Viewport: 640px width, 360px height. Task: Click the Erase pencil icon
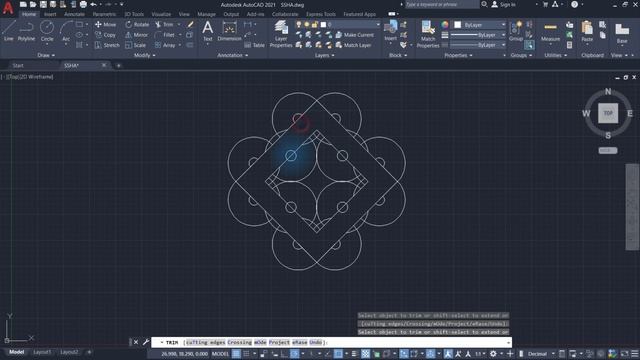click(190, 24)
